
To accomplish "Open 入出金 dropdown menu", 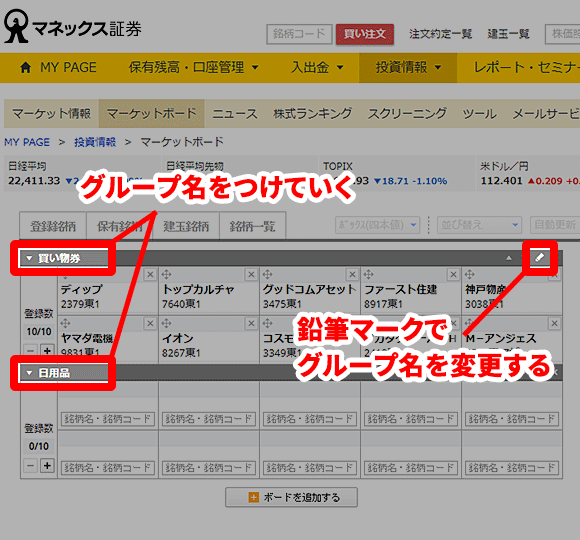I will coord(317,68).
